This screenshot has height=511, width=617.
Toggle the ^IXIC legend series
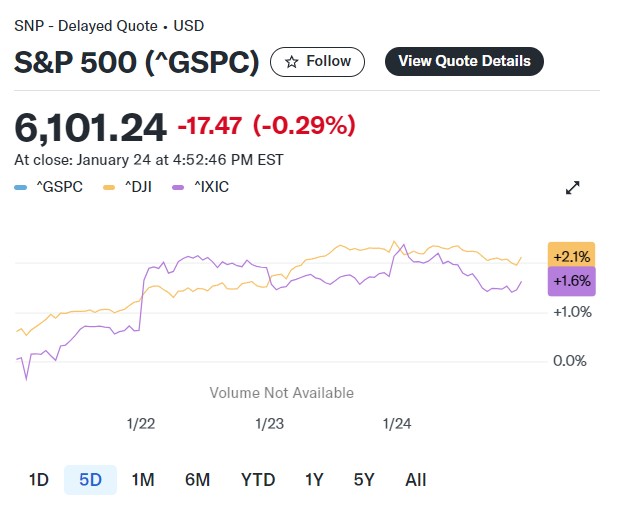click(x=202, y=187)
